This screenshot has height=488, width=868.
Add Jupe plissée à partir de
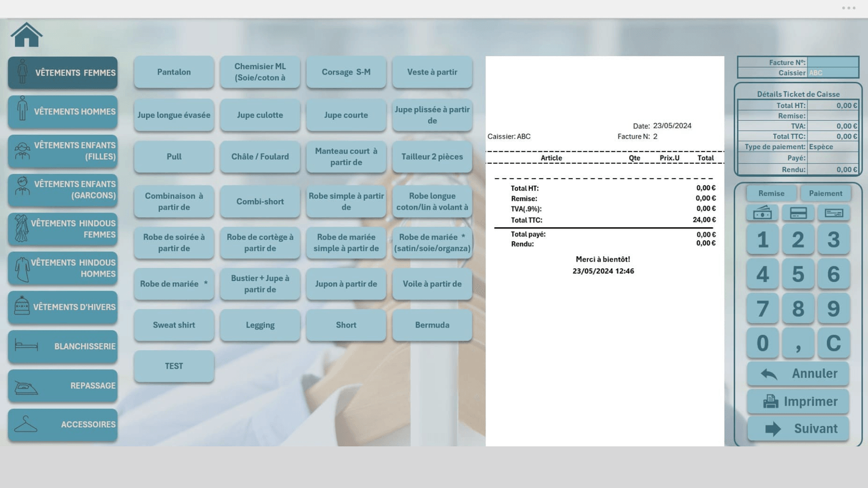432,115
